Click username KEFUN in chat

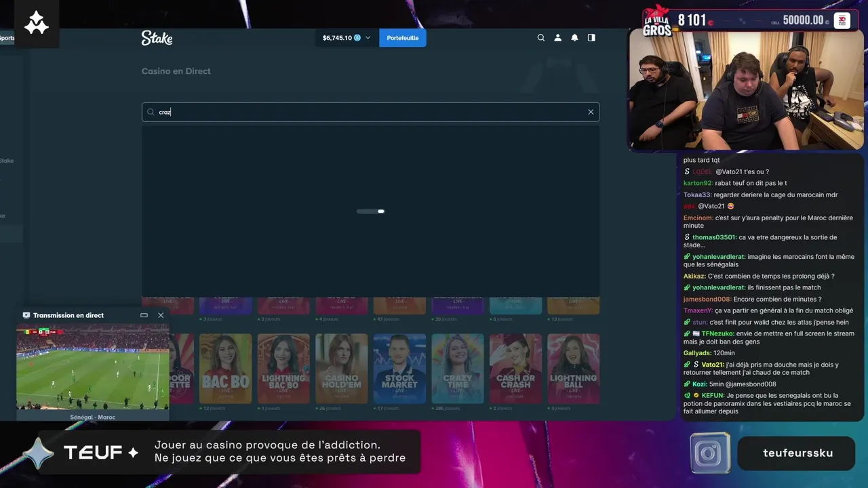713,395
